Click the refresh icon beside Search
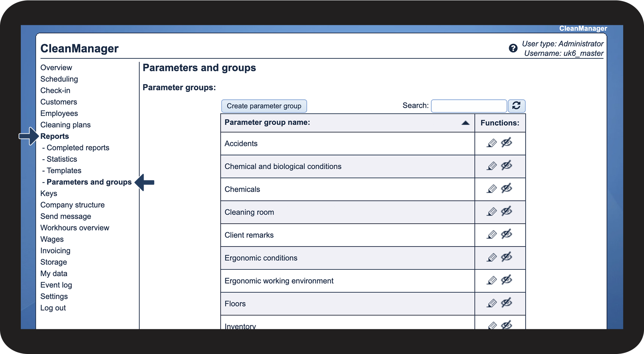644x354 pixels. tap(516, 106)
